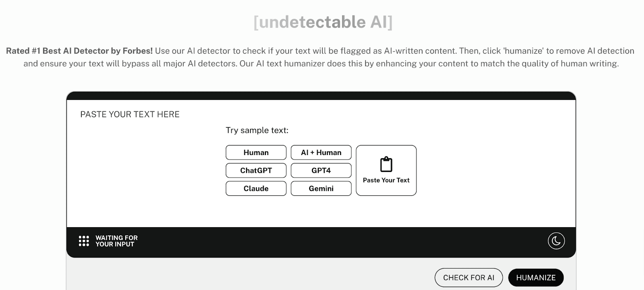Click the Try sample text label
Image resolution: width=644 pixels, height=290 pixels.
(256, 130)
